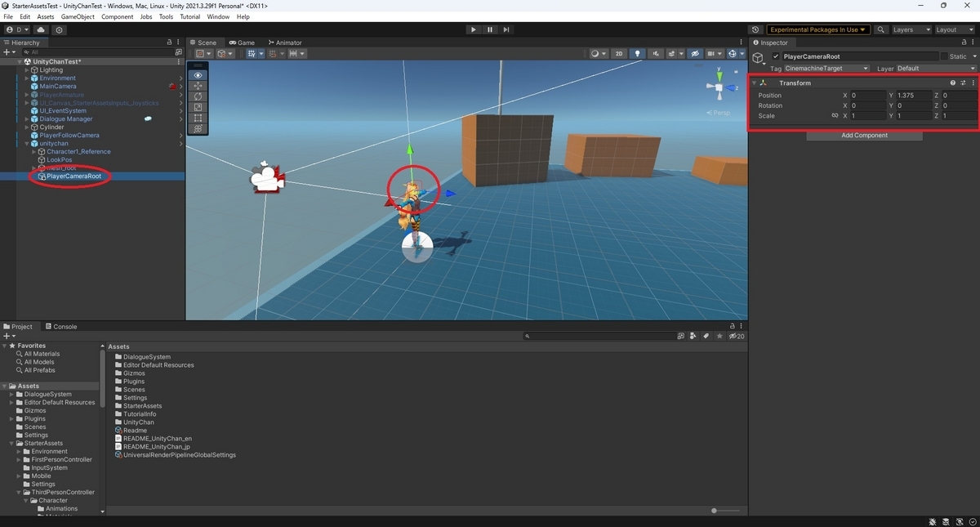Select the View (hand/eye) tool in scene overlay
Viewport: 980px width, 527px height.
click(x=198, y=75)
